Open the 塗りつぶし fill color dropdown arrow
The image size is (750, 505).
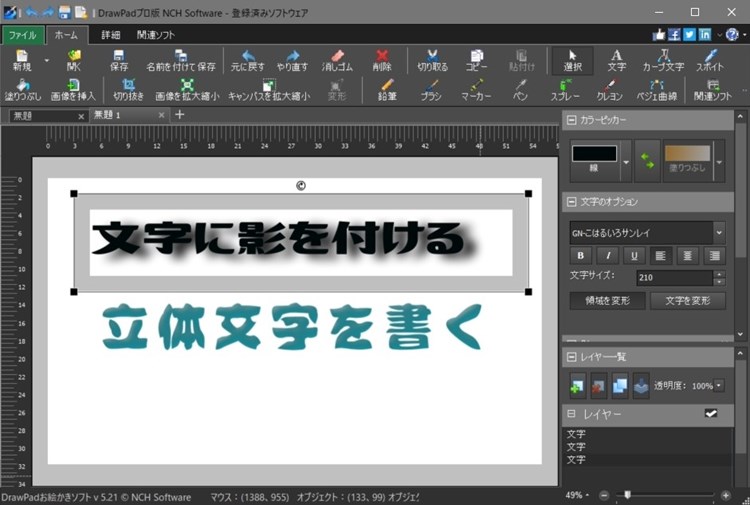pos(719,162)
